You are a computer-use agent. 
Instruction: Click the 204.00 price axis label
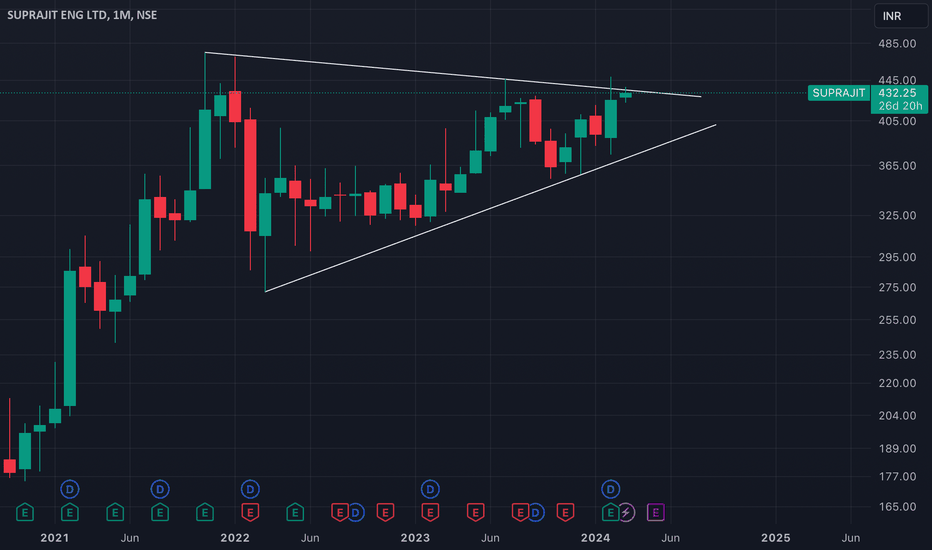pos(898,416)
